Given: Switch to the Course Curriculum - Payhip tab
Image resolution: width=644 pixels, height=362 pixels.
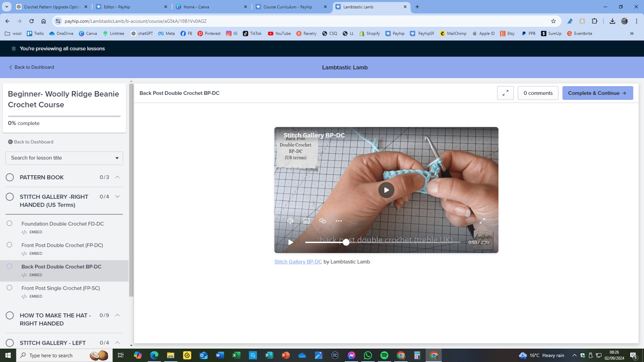Looking at the screenshot, I should coord(292,7).
